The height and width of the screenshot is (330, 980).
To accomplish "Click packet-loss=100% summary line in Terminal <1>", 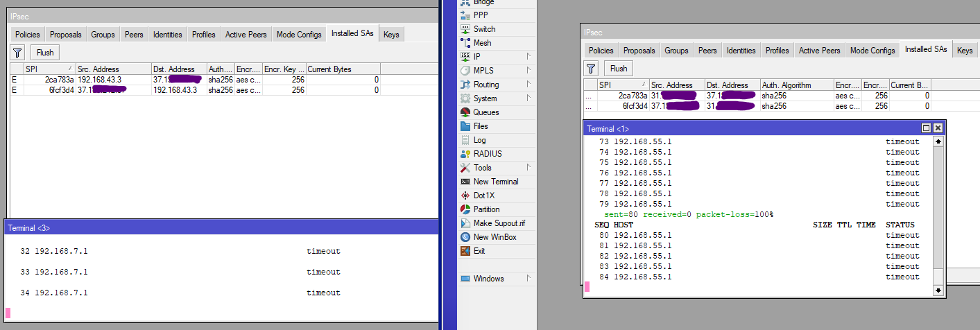I will [x=689, y=214].
